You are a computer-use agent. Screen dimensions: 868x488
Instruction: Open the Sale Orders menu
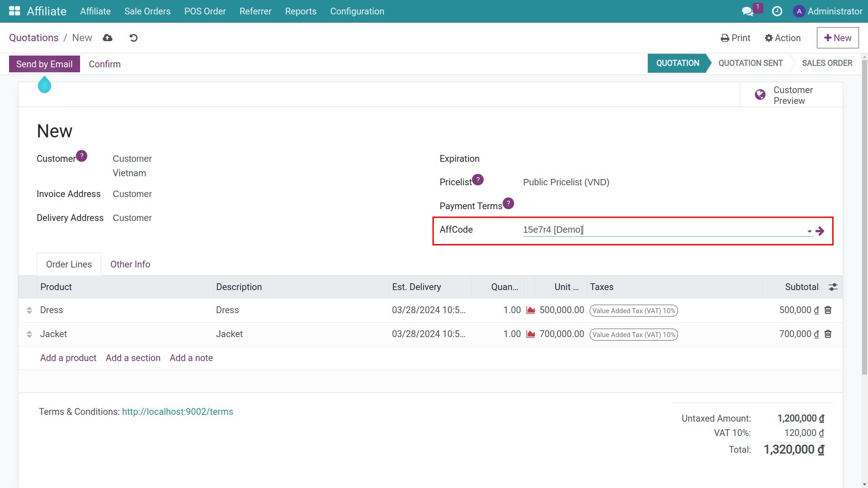tap(147, 11)
